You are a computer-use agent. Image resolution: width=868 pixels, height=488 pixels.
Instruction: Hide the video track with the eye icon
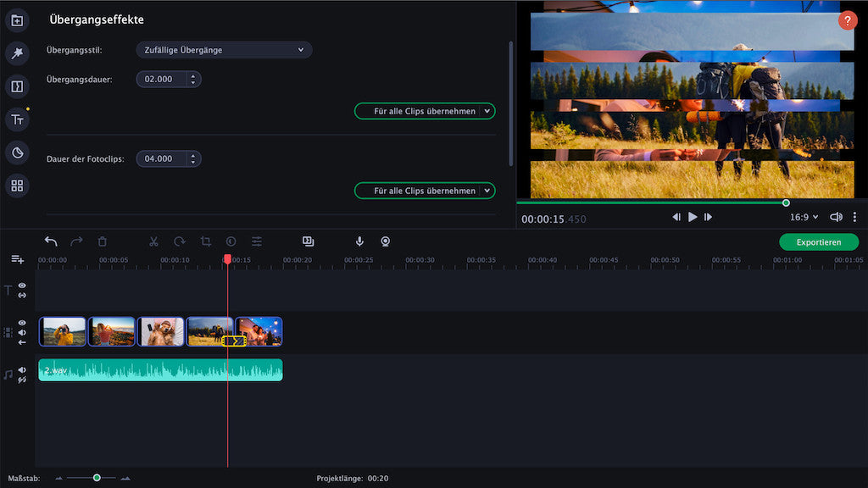(x=22, y=323)
